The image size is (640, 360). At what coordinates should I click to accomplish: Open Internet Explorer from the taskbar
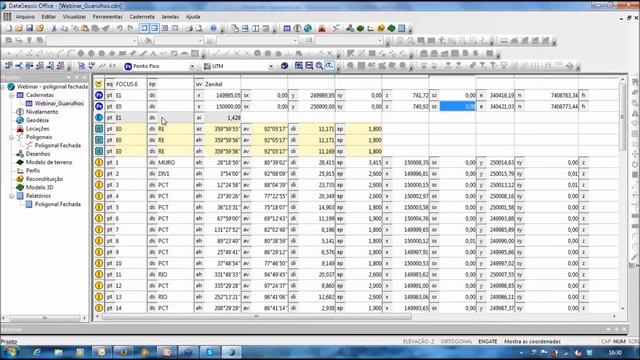[36, 352]
